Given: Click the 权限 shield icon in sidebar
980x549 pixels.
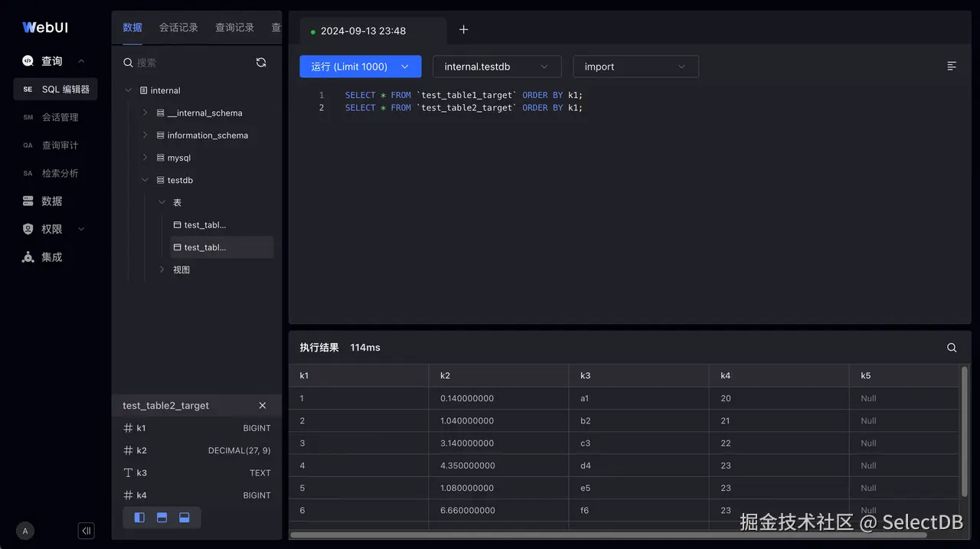Looking at the screenshot, I should click(28, 229).
